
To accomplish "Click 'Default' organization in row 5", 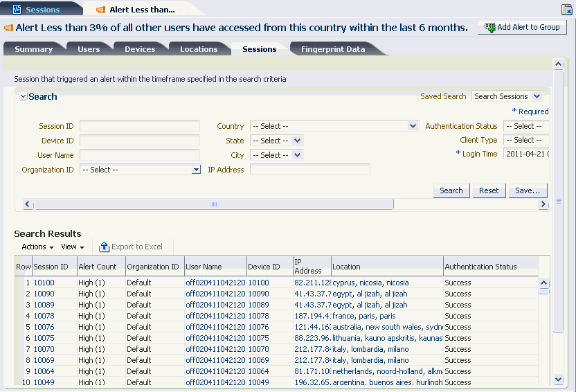I will (x=139, y=327).
